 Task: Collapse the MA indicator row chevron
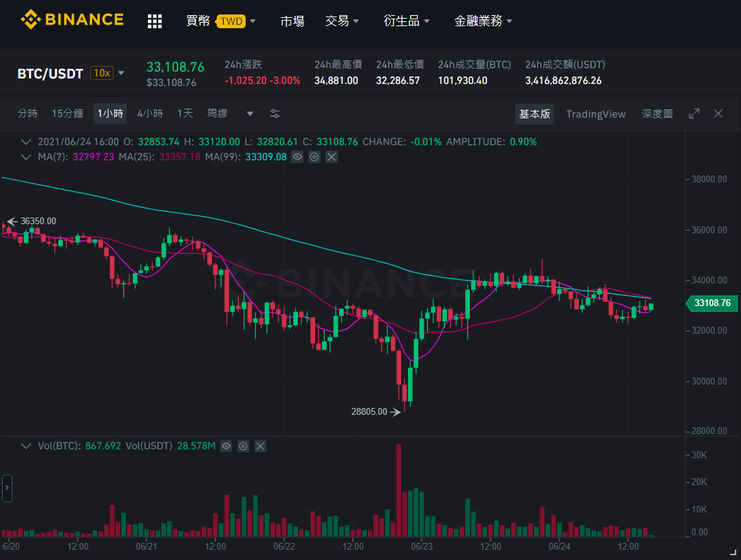(26, 157)
